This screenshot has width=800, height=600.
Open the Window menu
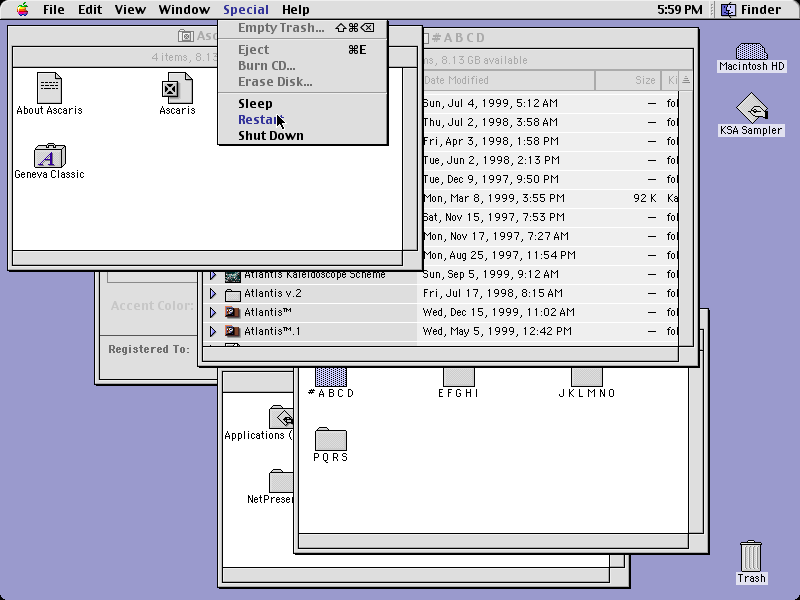(184, 10)
